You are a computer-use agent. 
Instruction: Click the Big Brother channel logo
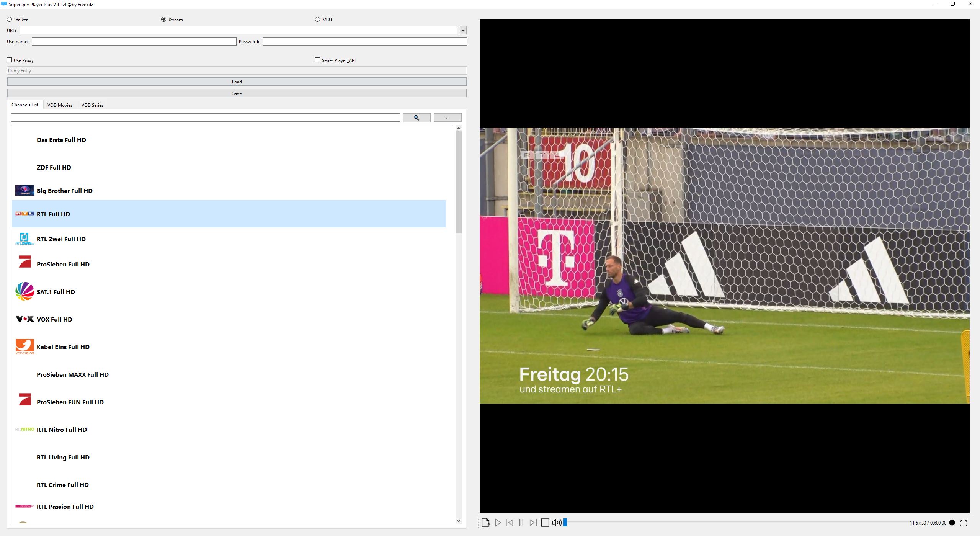point(24,190)
